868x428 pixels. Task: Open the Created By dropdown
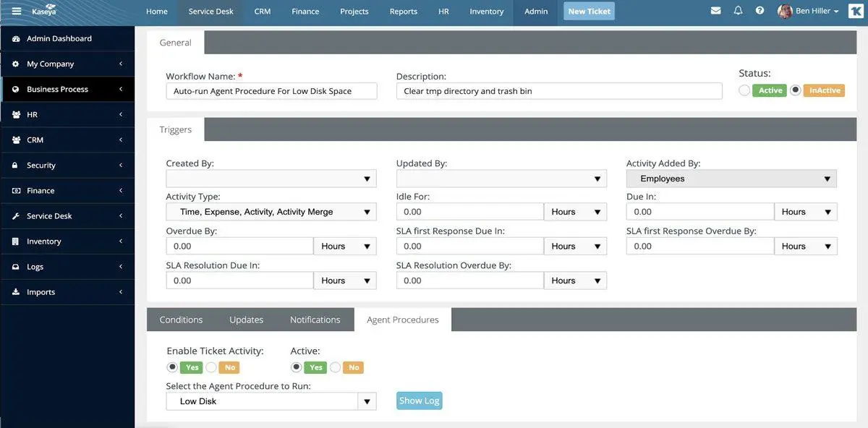point(271,179)
